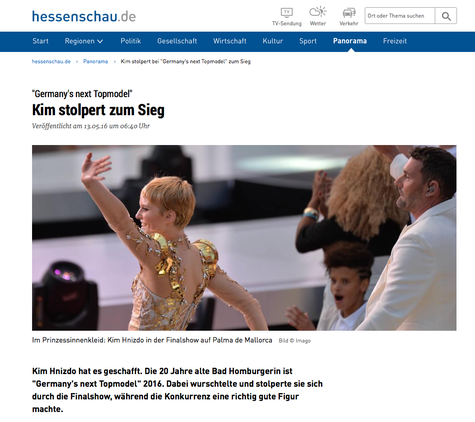Open the Politik section
475x422 pixels.
click(131, 41)
